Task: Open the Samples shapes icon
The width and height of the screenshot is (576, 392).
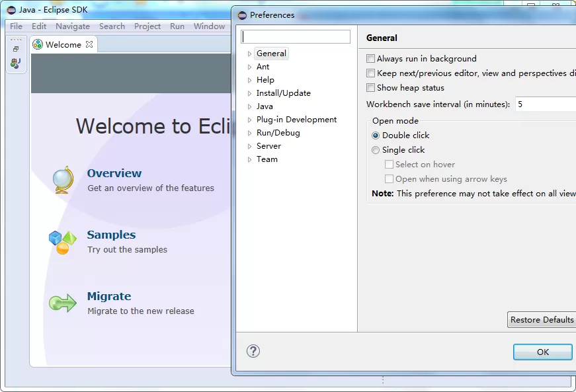Action: coord(62,242)
